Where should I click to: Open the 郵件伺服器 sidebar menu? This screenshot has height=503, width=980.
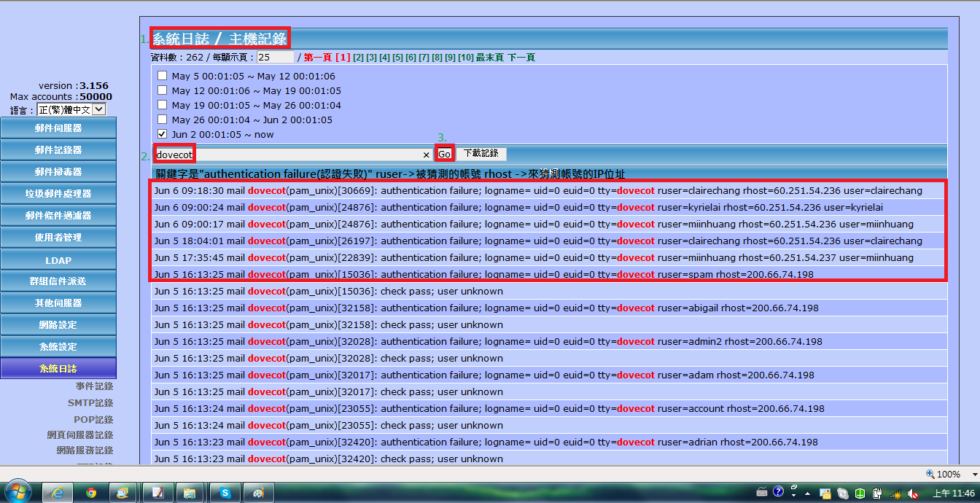(x=58, y=128)
